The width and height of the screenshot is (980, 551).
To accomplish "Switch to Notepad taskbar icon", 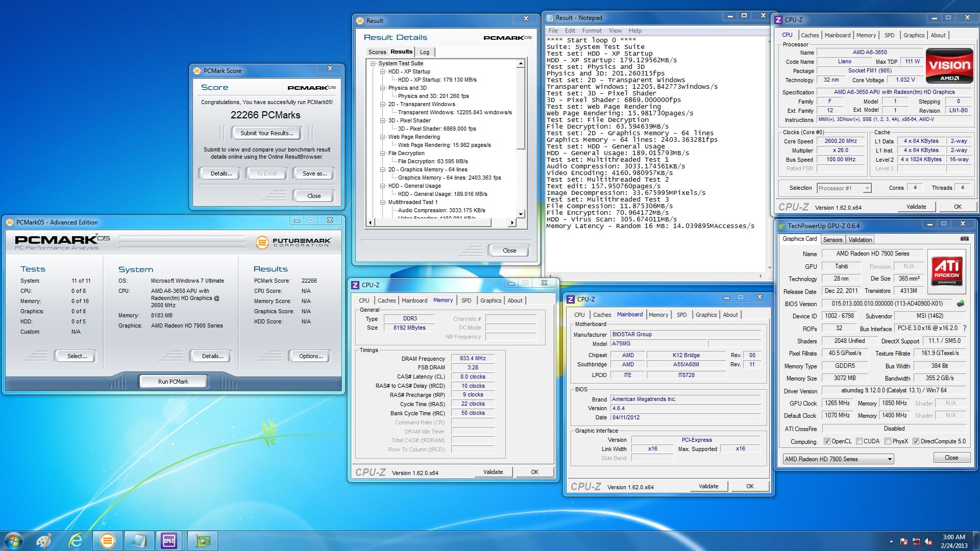I will [x=139, y=541].
